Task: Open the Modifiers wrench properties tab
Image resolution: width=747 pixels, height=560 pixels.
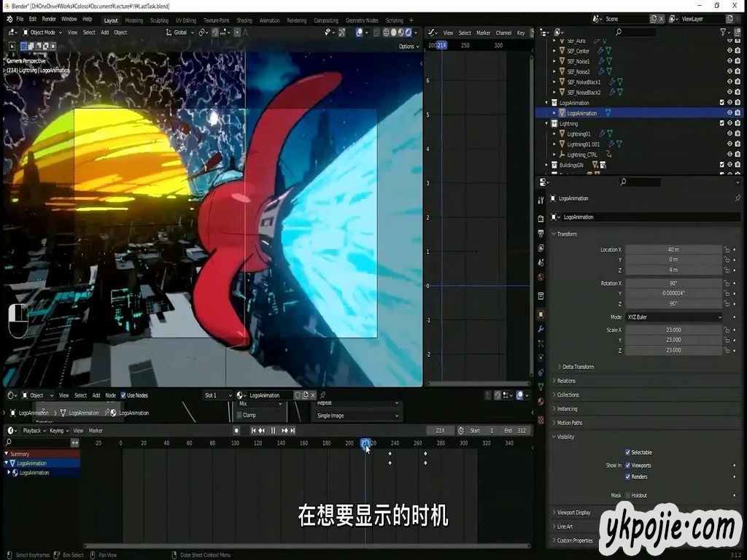Action: (x=541, y=329)
